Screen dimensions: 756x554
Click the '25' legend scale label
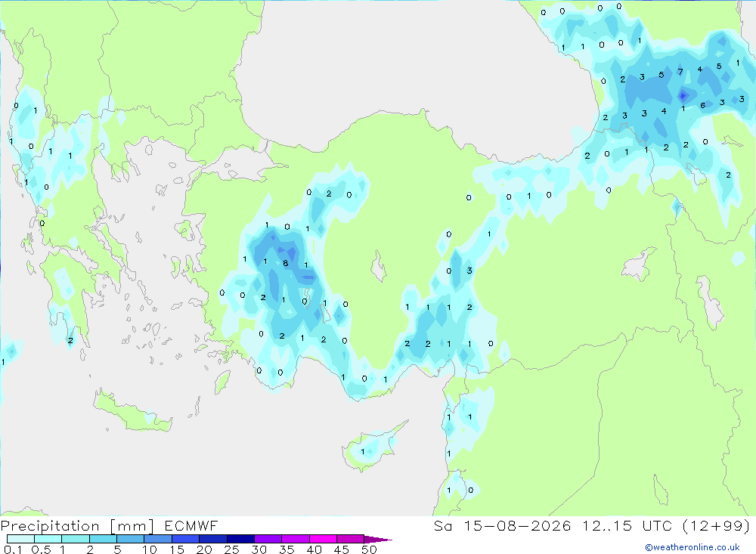coord(232,549)
